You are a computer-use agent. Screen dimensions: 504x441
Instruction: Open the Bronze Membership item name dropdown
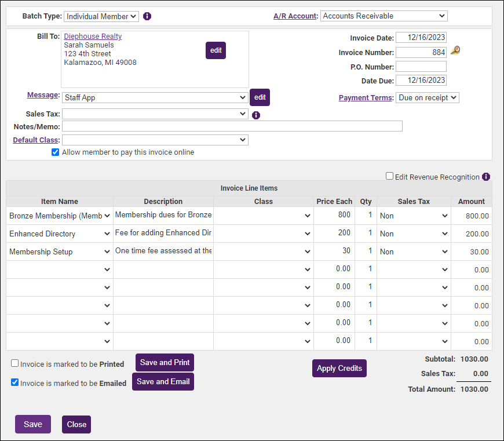coord(60,216)
